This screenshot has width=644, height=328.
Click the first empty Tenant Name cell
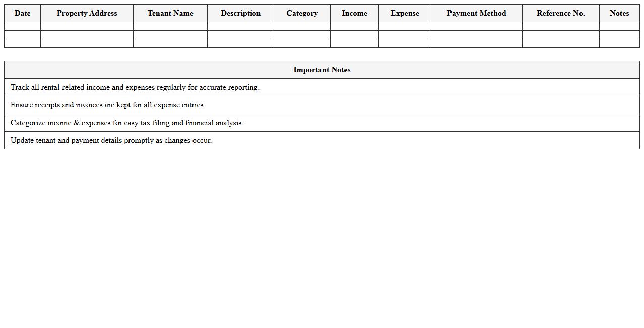pyautogui.click(x=170, y=26)
